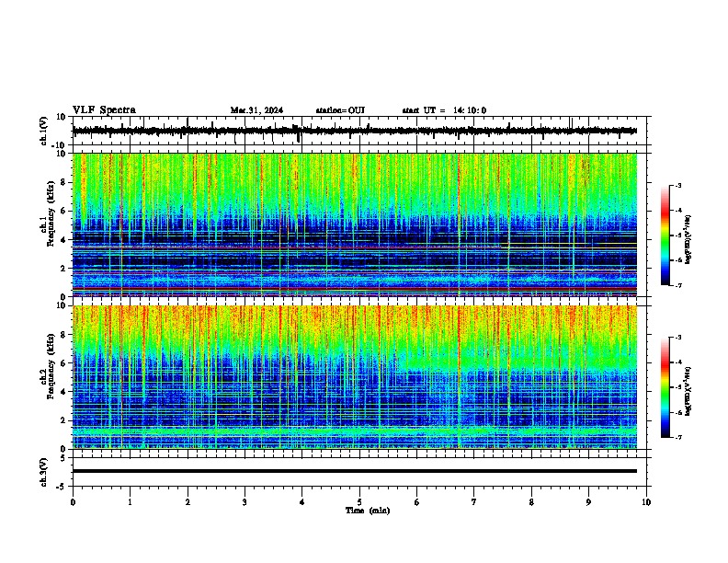Click inside the ch.2 spectrogram panel
This screenshot has height=563, width=728.
[x=355, y=377]
